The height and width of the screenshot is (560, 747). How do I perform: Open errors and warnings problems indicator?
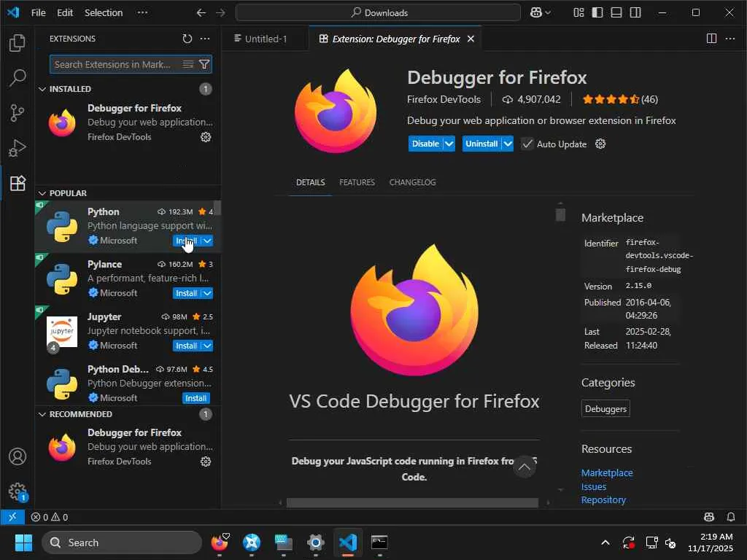[50, 517]
